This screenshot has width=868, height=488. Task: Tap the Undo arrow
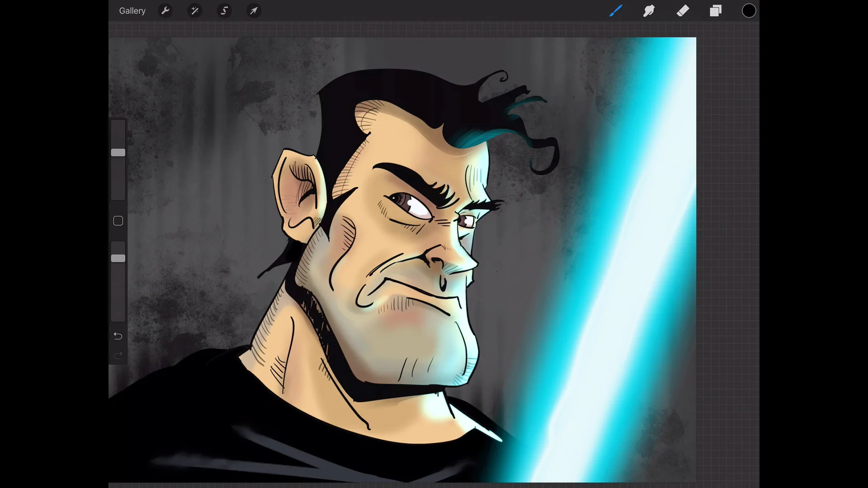(x=118, y=336)
